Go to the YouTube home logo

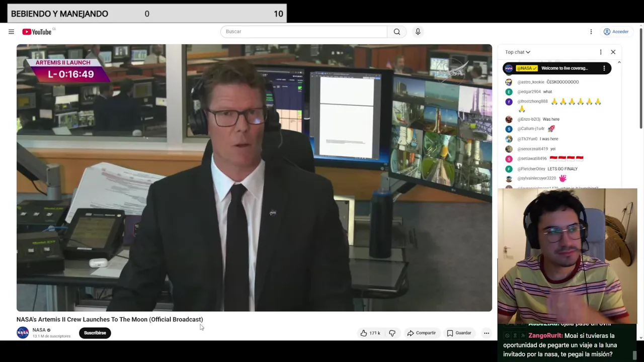[x=37, y=32]
